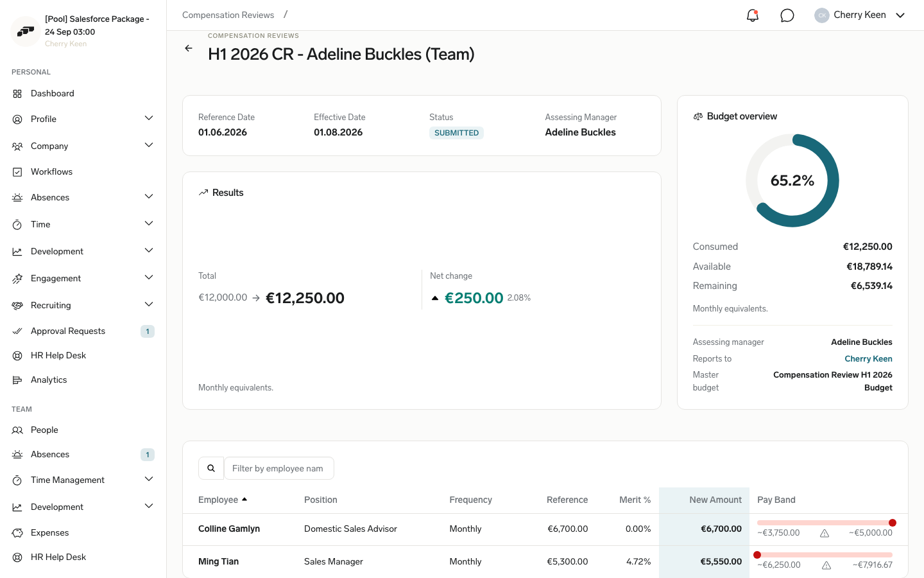Click the Approval Requests checkmark icon
Screen dimensions: 924x578
click(x=17, y=331)
